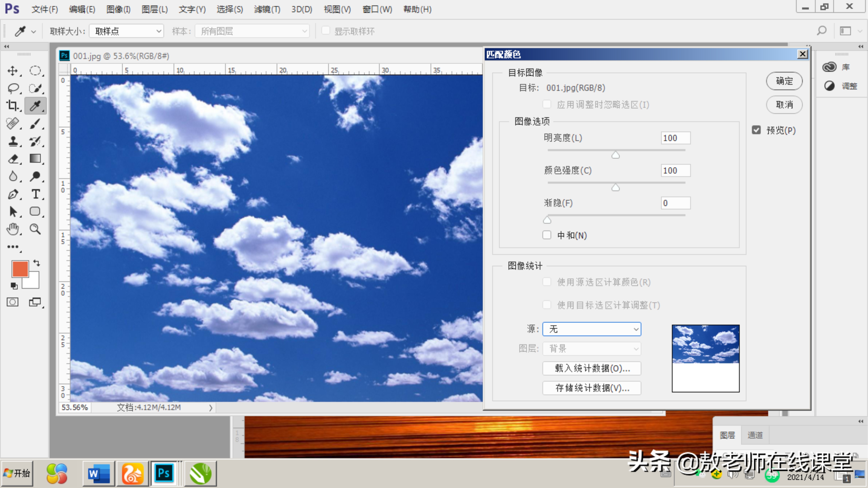
Task: Select the Eyedropper tool in toolbox
Action: point(35,106)
